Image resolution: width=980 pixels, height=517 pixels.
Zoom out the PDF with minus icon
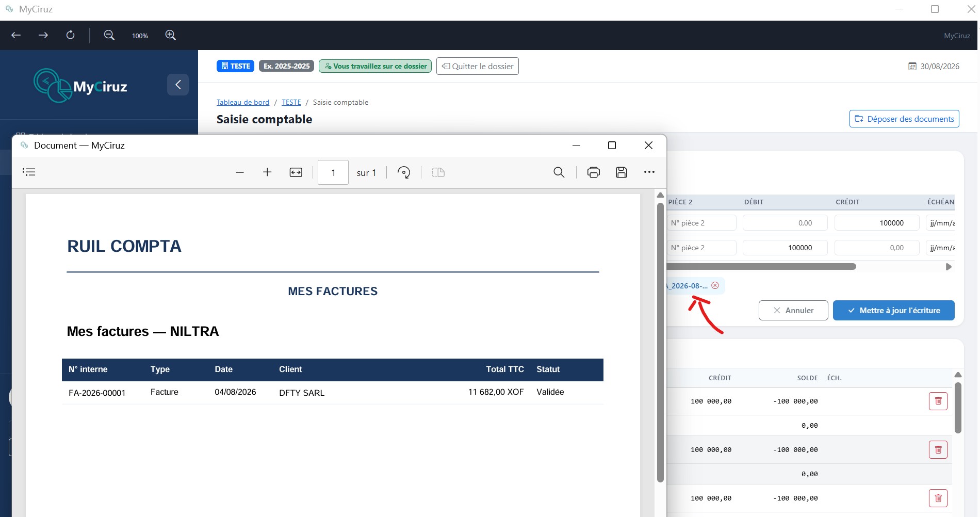point(240,172)
